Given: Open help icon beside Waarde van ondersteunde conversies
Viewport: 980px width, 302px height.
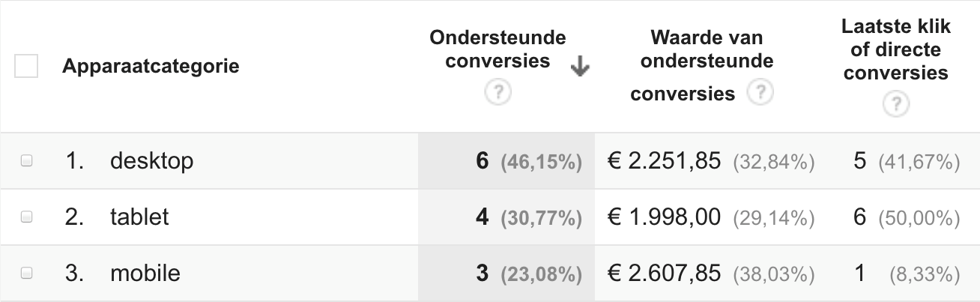Looking at the screenshot, I should [x=761, y=93].
